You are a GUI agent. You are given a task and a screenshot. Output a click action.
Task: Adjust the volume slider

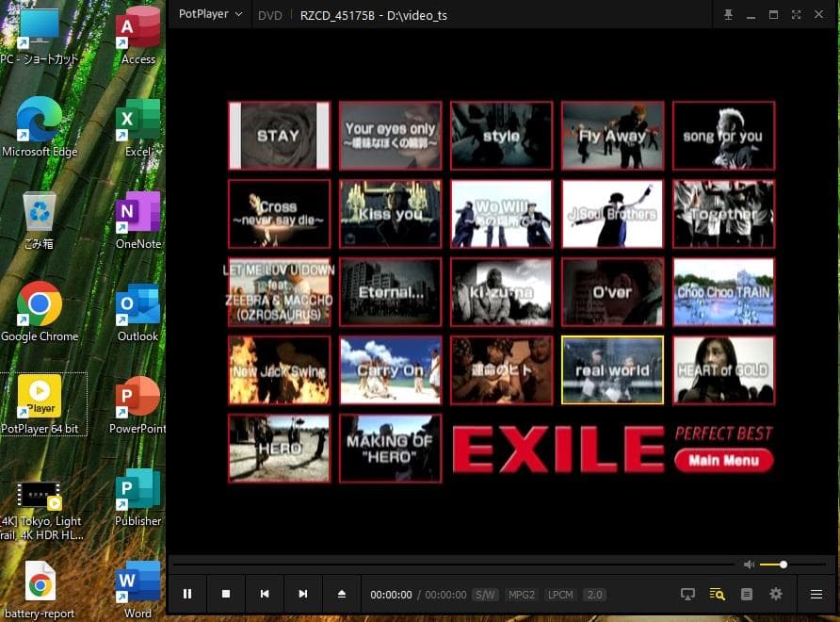click(x=782, y=564)
